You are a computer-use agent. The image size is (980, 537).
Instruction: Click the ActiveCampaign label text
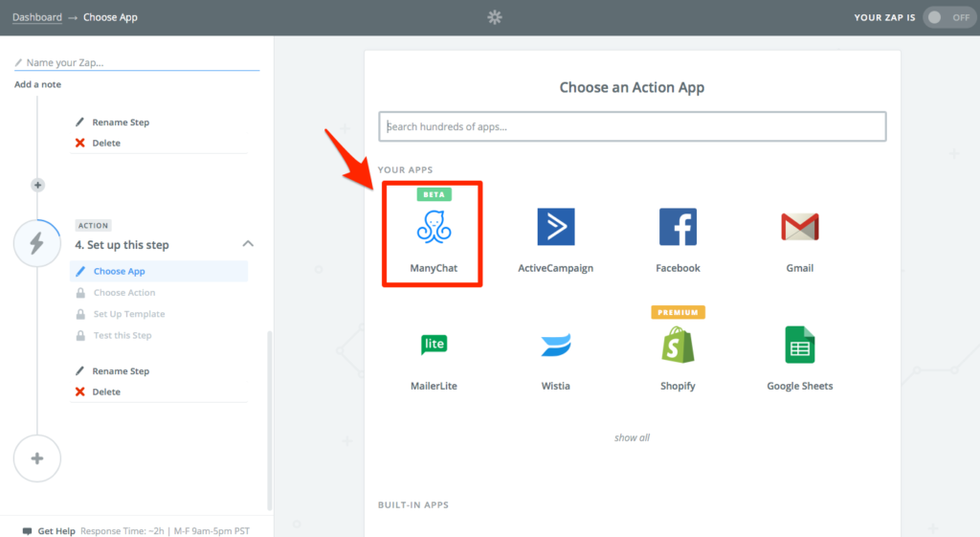(556, 268)
